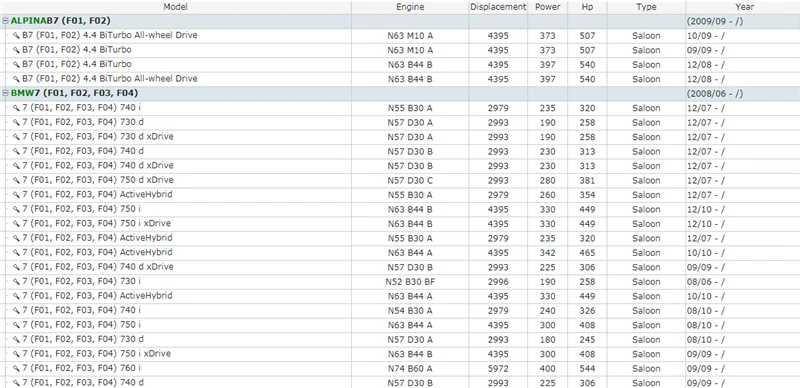The image size is (800, 388).
Task: Click the 342 power value
Action: tap(547, 253)
